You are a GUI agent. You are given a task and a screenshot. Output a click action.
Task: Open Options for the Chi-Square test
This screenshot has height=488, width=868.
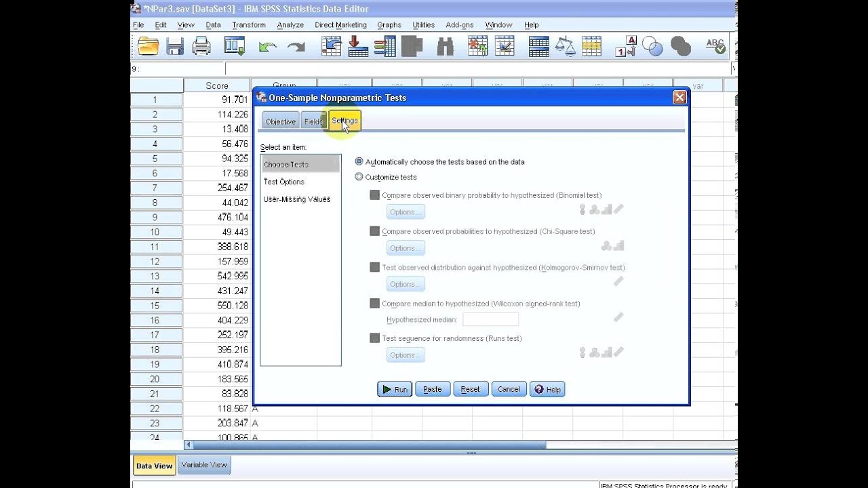tap(406, 247)
